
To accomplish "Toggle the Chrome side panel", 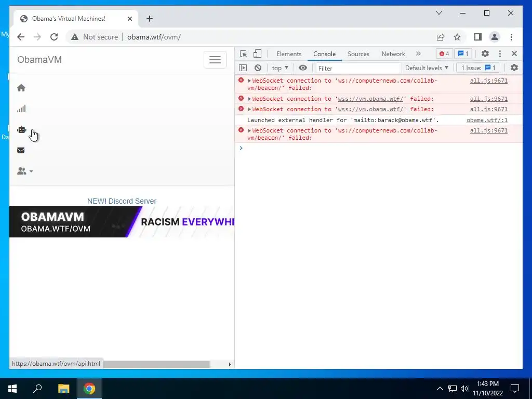I will coord(478,37).
